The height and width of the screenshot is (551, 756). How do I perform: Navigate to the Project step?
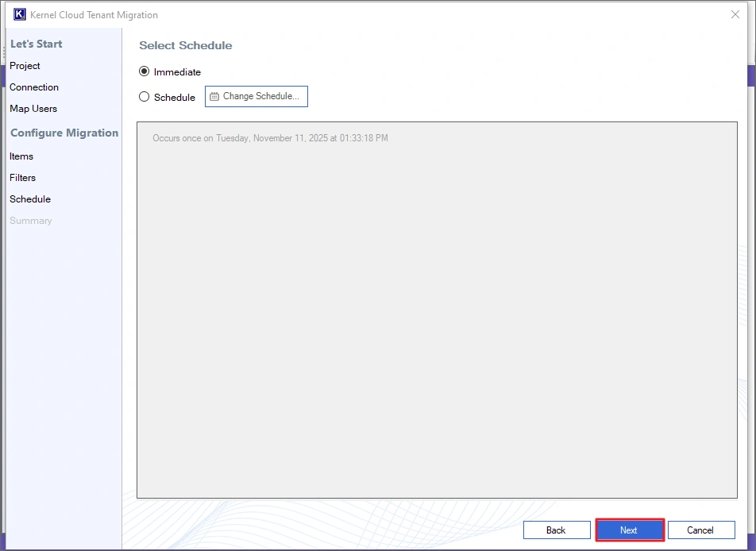click(x=25, y=66)
